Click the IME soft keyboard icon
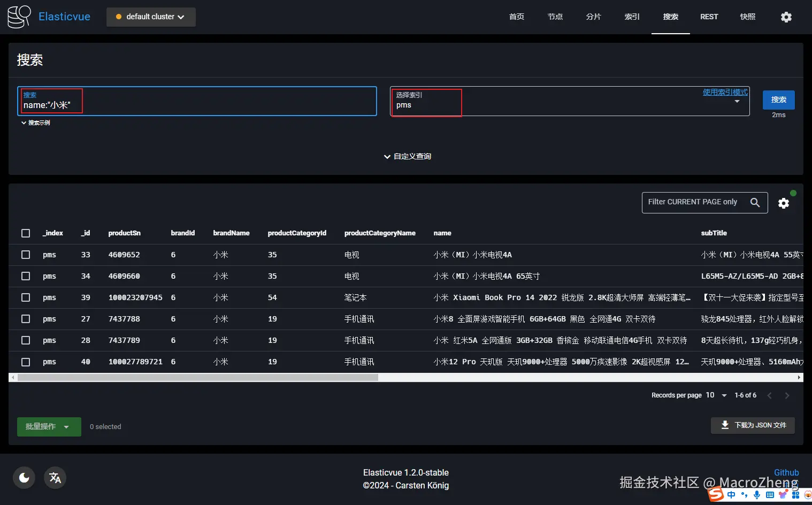Screen dimensions: 812x505 [770, 495]
